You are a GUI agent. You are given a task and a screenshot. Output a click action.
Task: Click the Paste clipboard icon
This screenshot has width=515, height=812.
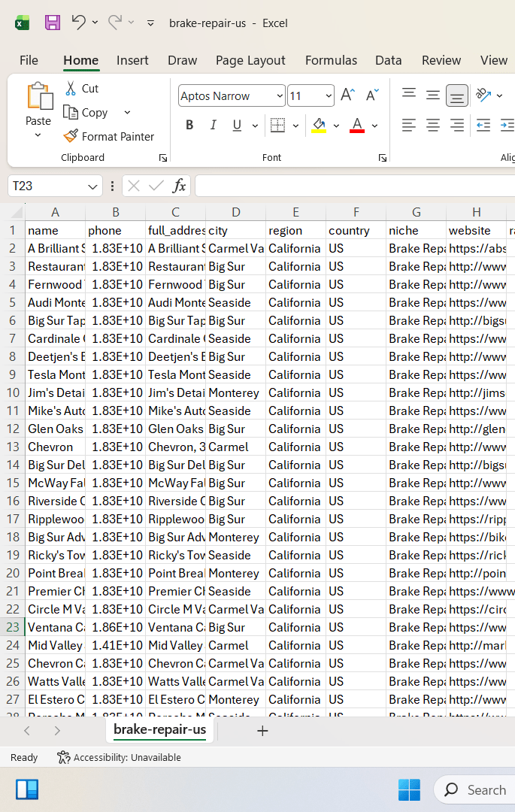[x=39, y=96]
